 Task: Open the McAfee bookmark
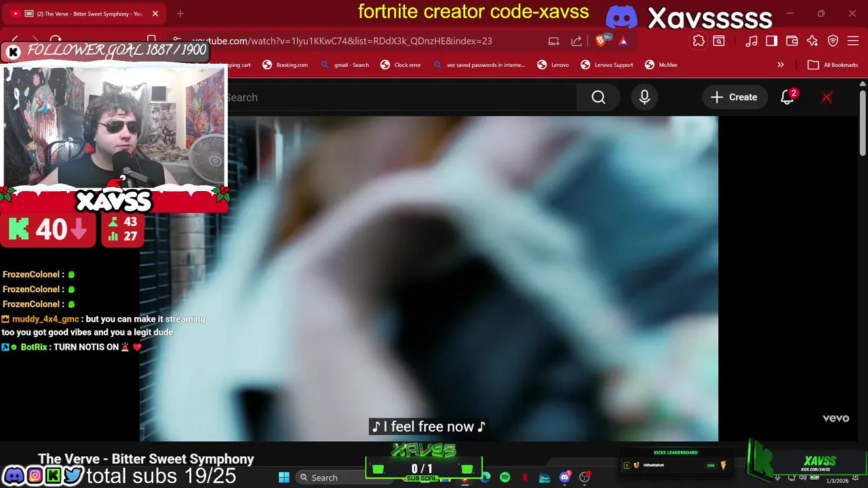click(x=661, y=65)
